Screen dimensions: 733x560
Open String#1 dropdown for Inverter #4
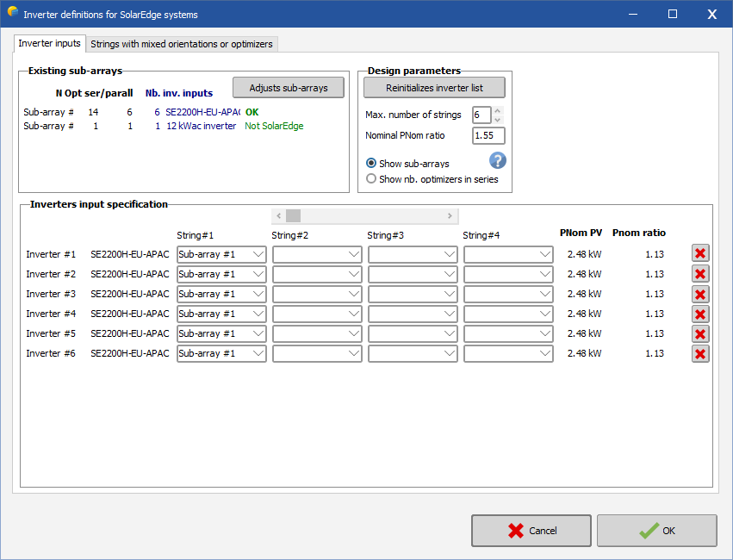[221, 314]
